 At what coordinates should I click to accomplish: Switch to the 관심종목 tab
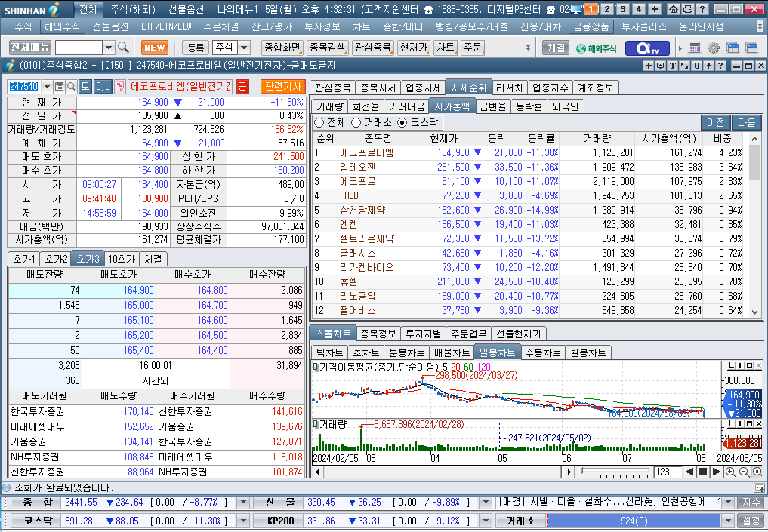(x=332, y=88)
